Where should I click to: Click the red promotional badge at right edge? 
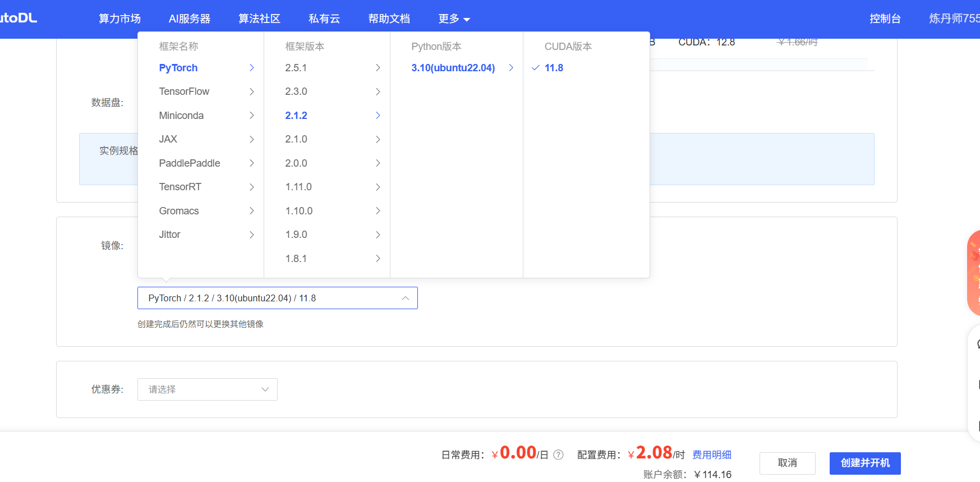point(974,273)
